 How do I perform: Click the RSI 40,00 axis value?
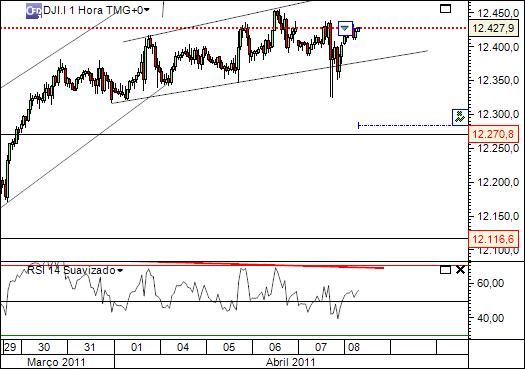491,318
